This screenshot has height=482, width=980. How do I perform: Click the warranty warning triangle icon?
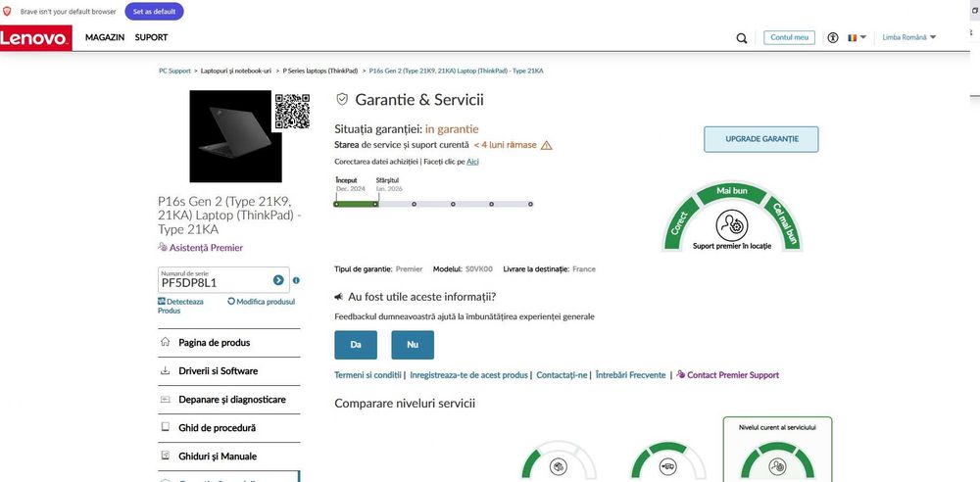pos(546,145)
